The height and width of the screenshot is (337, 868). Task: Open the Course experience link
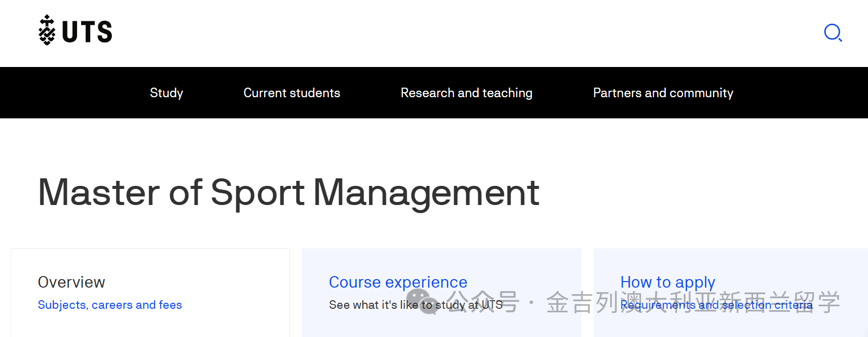pos(398,282)
